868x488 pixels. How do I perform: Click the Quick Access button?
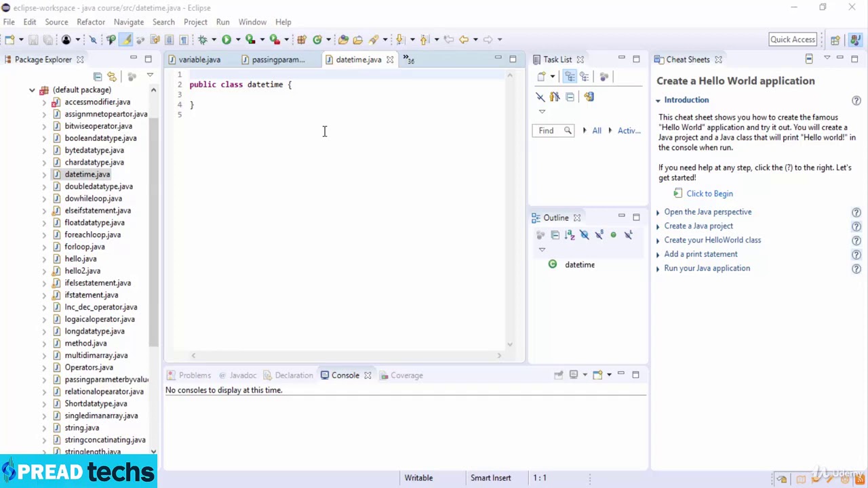point(793,39)
